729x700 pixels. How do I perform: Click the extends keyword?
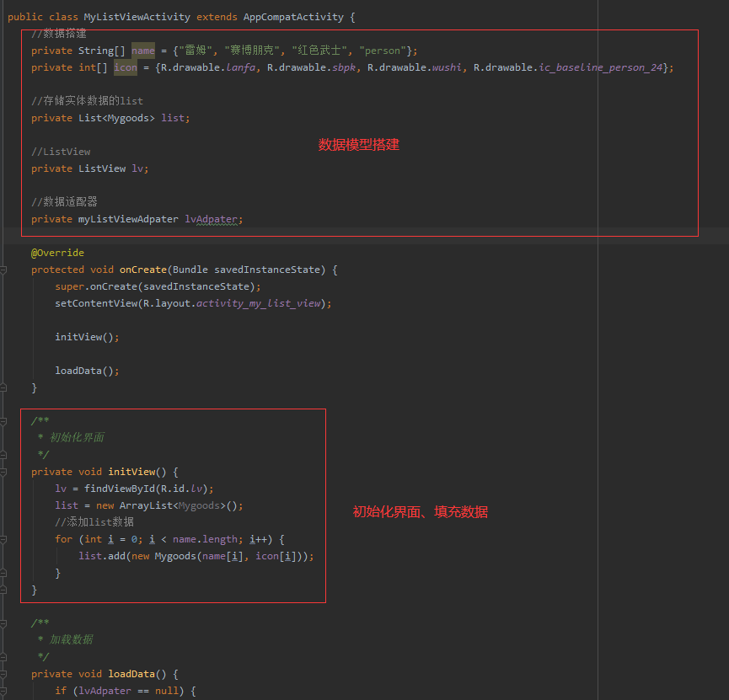(217, 17)
